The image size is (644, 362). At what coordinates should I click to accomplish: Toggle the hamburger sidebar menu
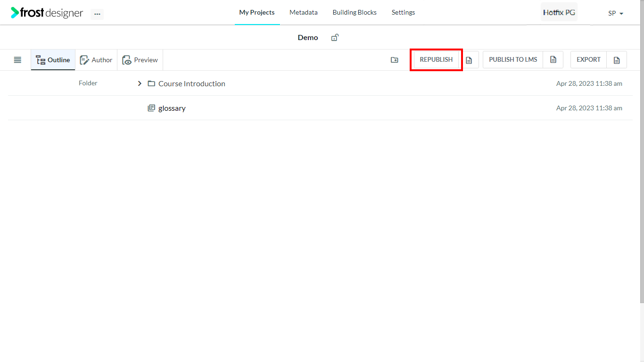pyautogui.click(x=17, y=60)
